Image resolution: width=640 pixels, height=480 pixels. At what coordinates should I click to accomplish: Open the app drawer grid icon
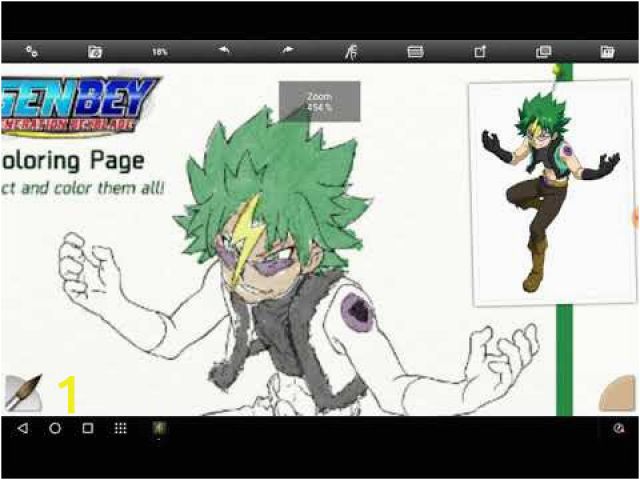120,428
